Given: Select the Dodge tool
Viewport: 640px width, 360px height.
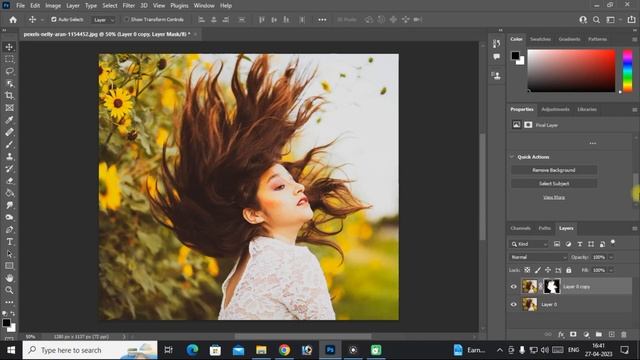Looking at the screenshot, I should (x=9, y=217).
